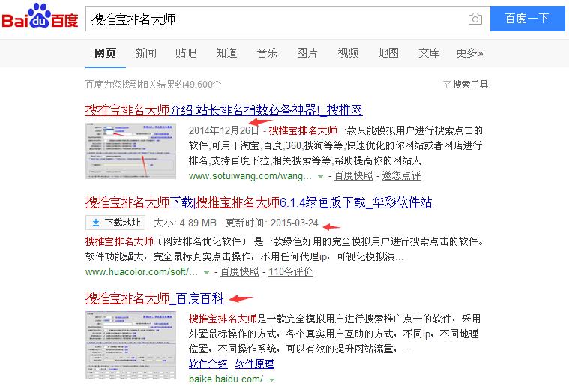Screen dimensions: 569x392
Task: Click the download arrow icon in 下载地址
Action: 96,223
